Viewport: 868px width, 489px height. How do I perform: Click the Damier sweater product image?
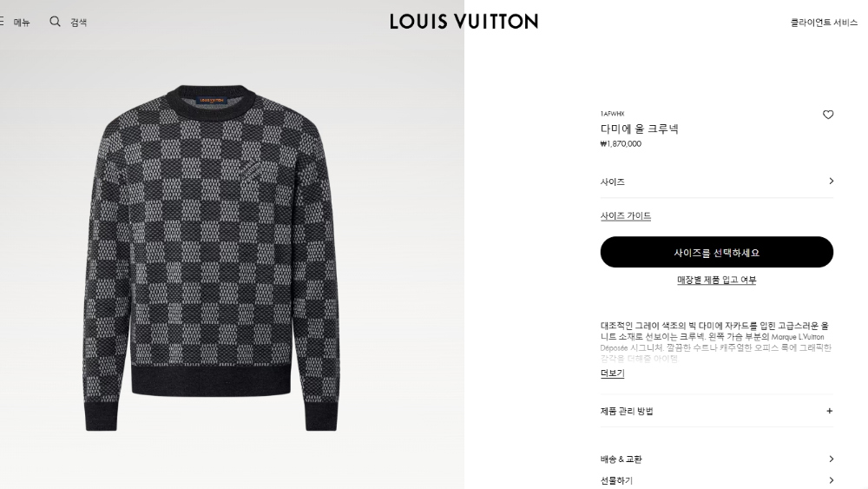211,257
